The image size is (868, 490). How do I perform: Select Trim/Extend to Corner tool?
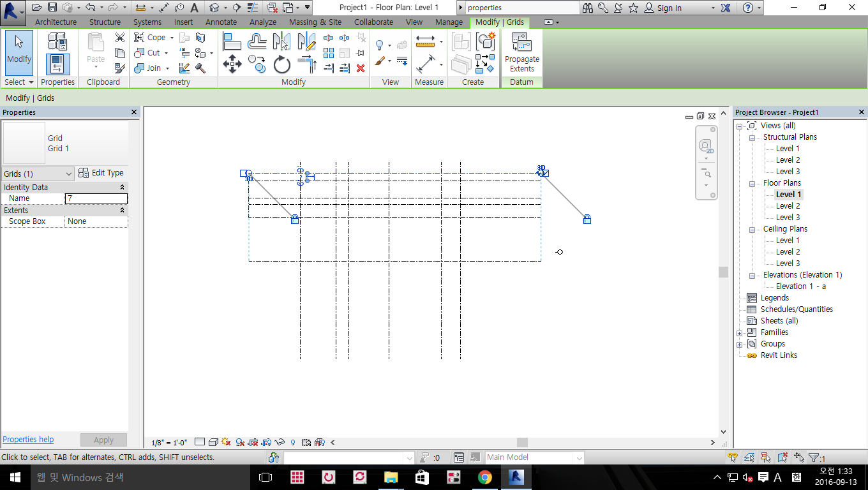[307, 64]
